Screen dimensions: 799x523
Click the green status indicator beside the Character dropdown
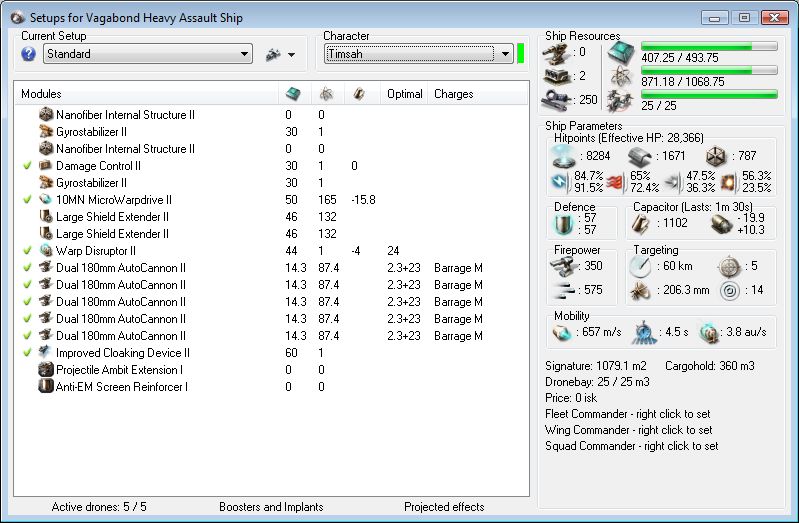click(520, 54)
